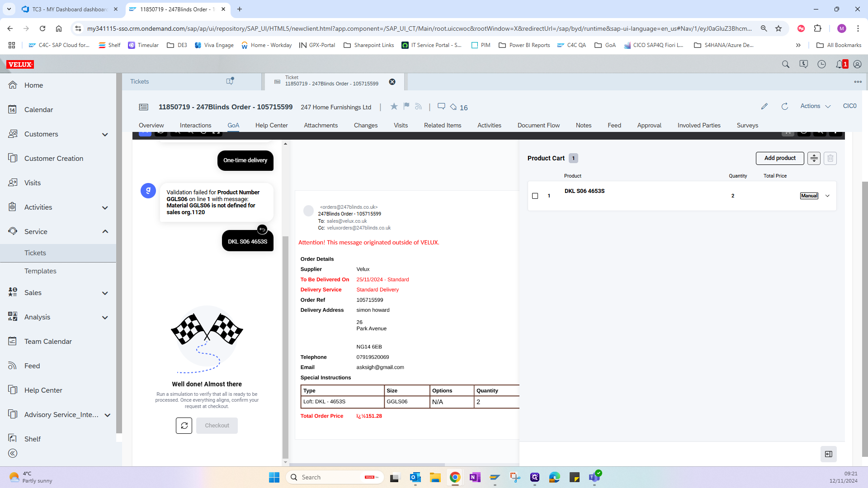This screenshot has width=868, height=488.
Task: Click the follow feed icon beside flag
Action: point(419,106)
